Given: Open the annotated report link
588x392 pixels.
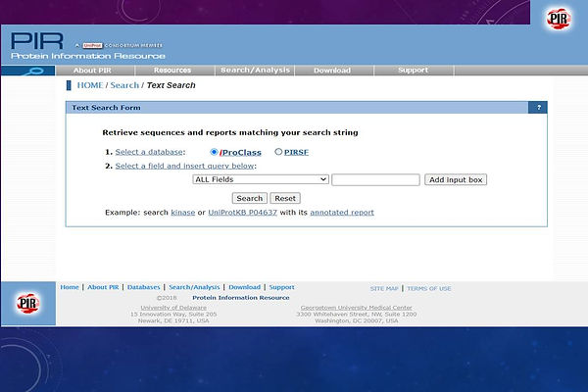Looking at the screenshot, I should pyautogui.click(x=342, y=213).
